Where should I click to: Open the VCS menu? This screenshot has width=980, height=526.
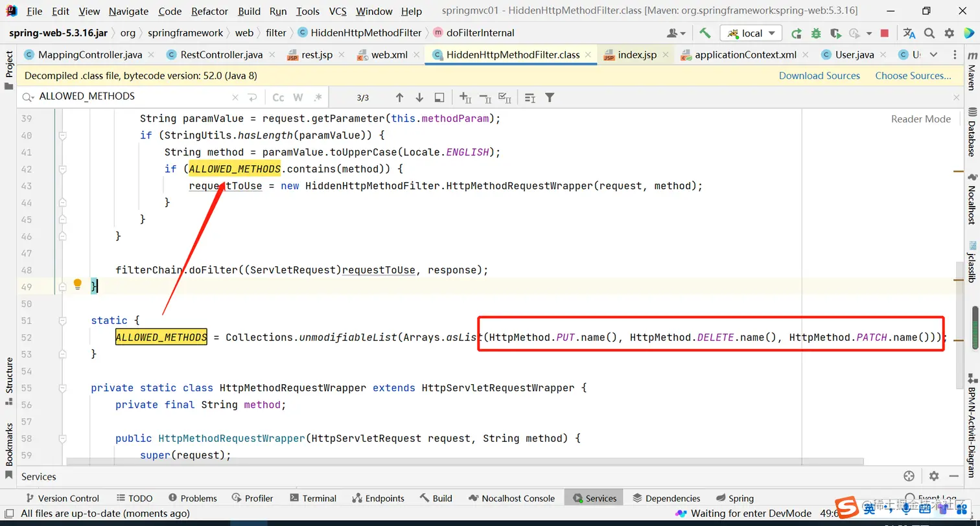338,11
